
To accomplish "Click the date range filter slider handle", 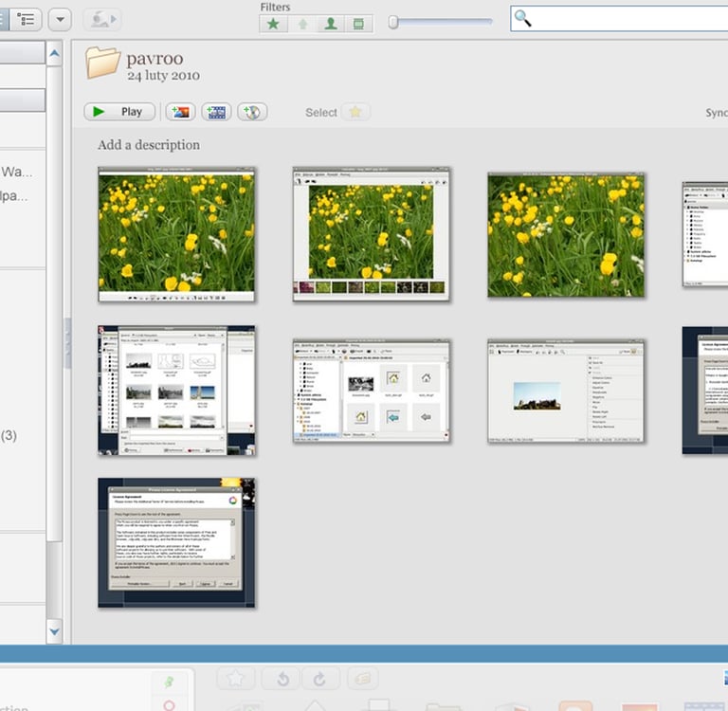I will point(393,22).
